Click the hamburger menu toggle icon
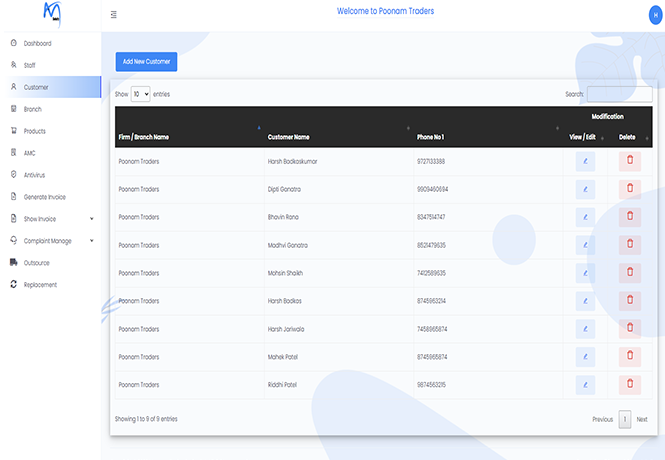This screenshot has height=460, width=665. [114, 15]
